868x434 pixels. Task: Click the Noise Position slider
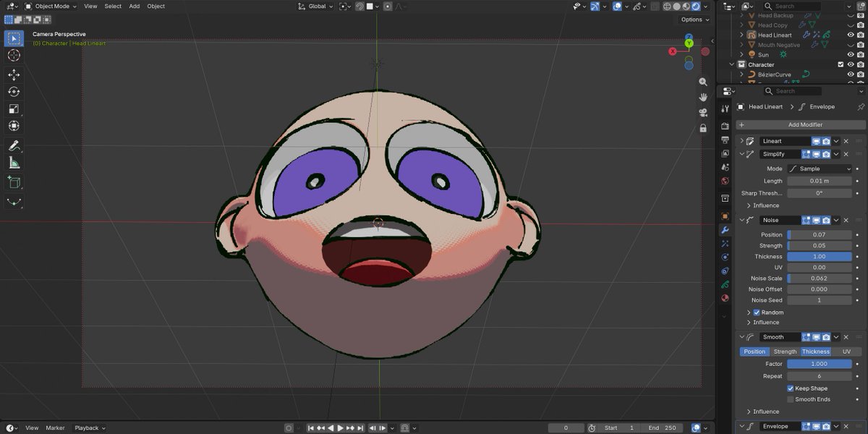tap(820, 235)
